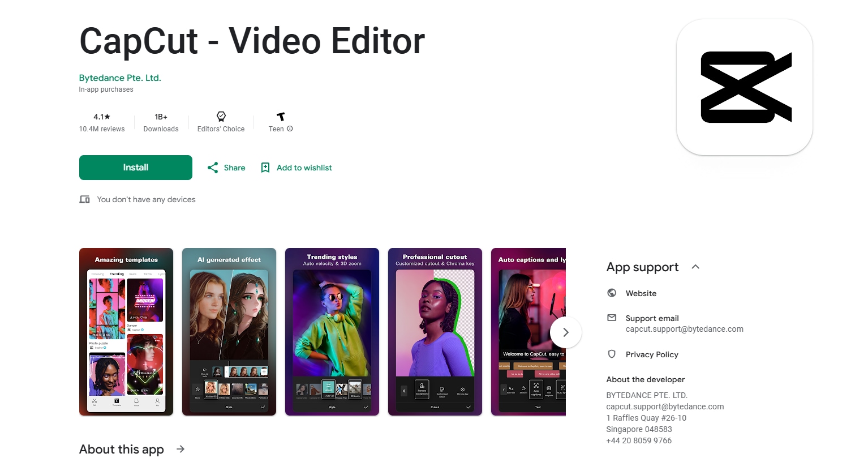Click the 10.4M reviews text

[102, 129]
